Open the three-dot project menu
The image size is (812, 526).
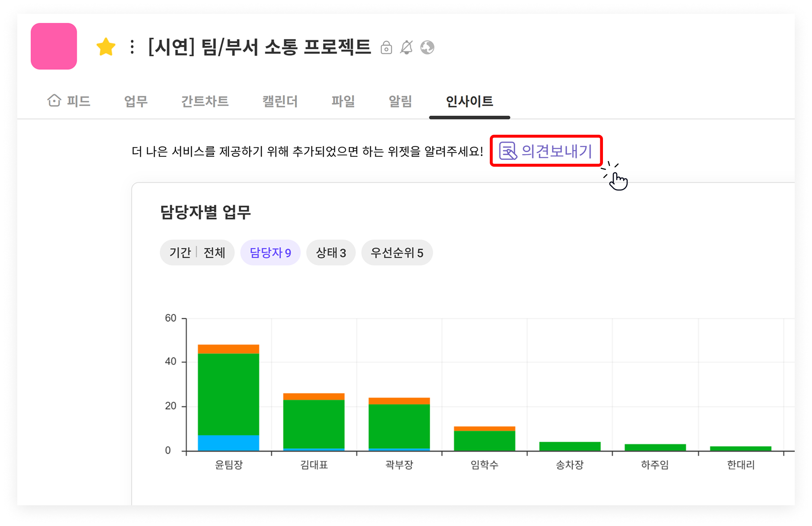(x=132, y=47)
